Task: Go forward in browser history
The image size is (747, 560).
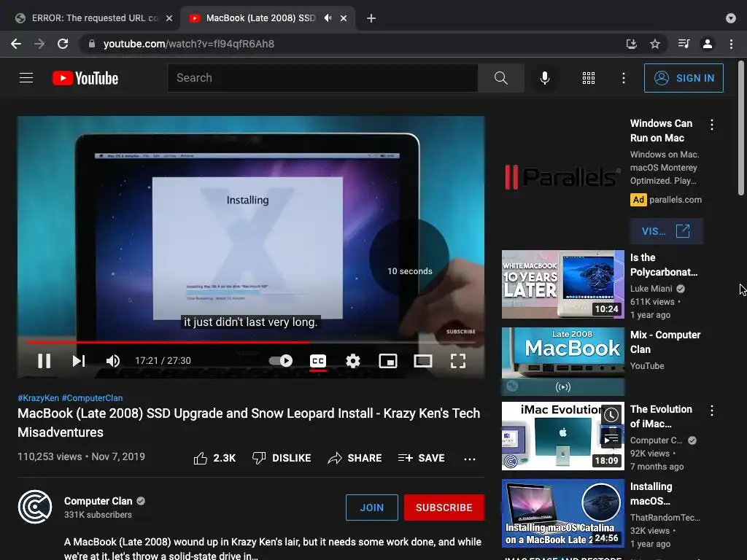Action: tap(39, 44)
